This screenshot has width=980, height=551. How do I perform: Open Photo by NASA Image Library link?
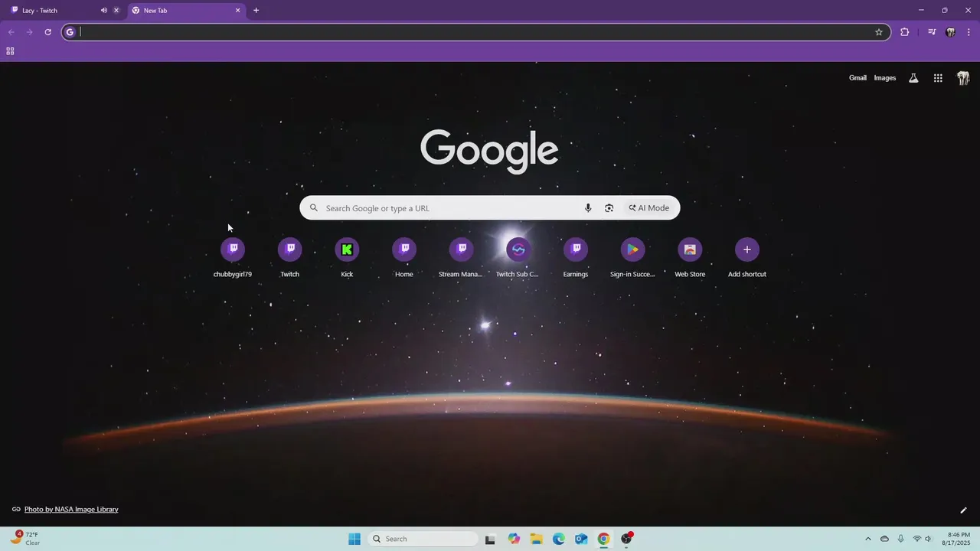tap(71, 510)
